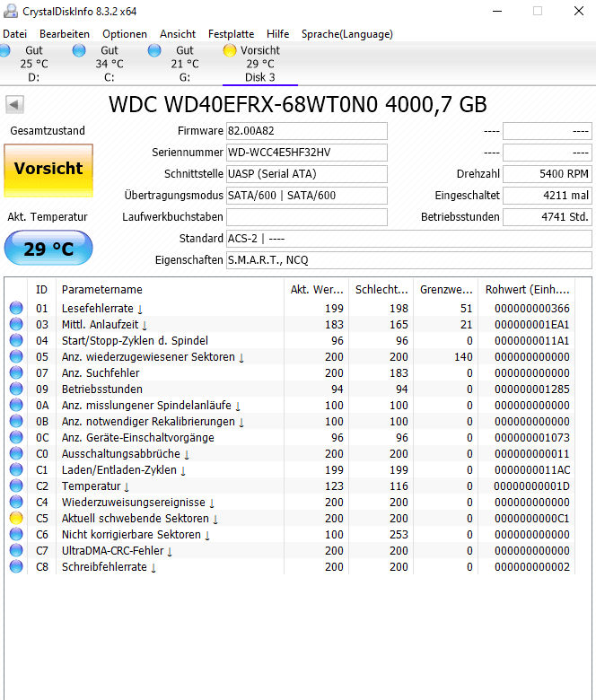The height and width of the screenshot is (700, 596).
Task: Open the Ansicht menu
Action: [178, 34]
